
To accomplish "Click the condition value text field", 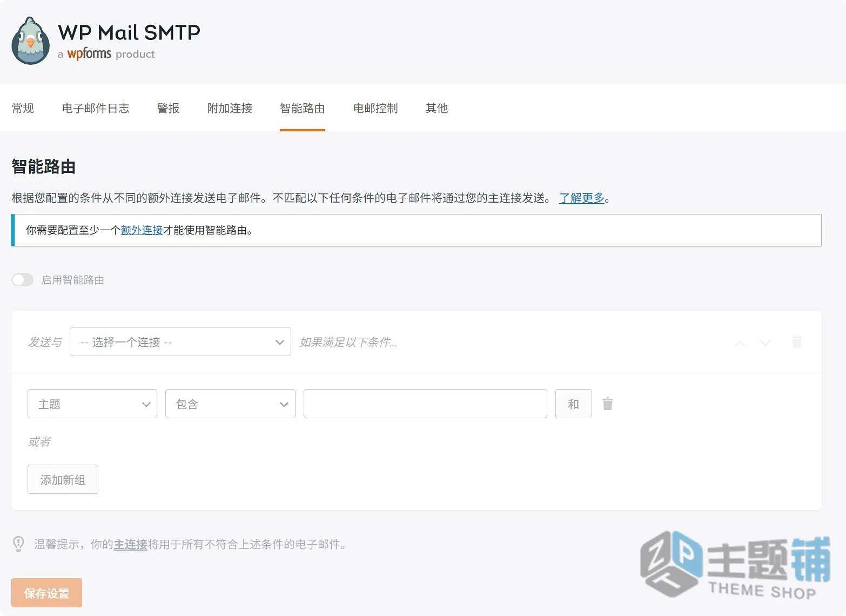I will [425, 404].
